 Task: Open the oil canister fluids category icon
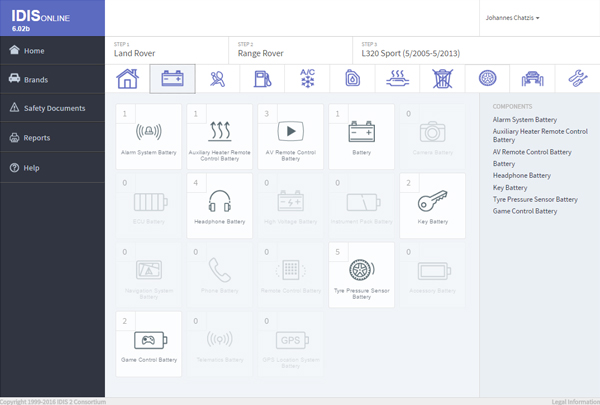pos(352,78)
